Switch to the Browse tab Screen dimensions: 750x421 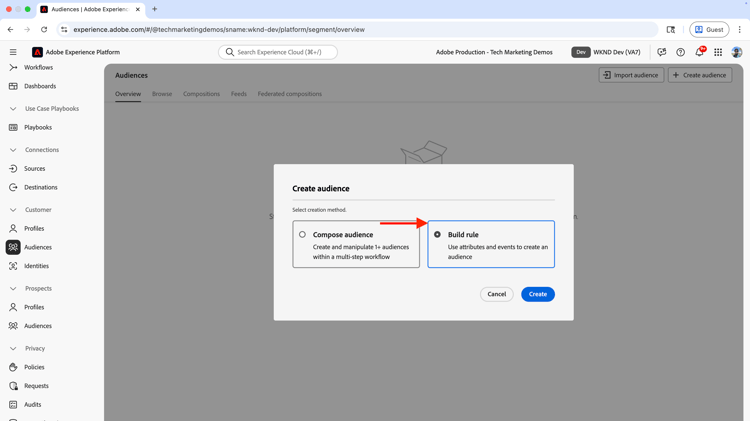point(162,94)
